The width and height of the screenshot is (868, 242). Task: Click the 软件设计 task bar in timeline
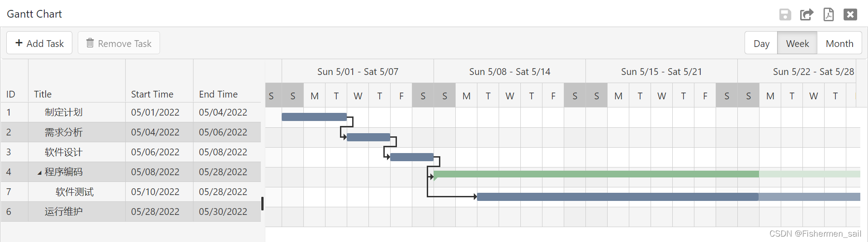pyautogui.click(x=412, y=157)
